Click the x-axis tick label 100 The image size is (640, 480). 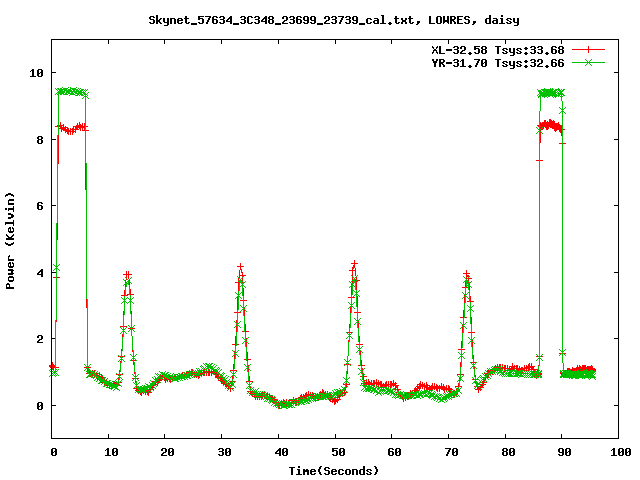tap(620, 452)
